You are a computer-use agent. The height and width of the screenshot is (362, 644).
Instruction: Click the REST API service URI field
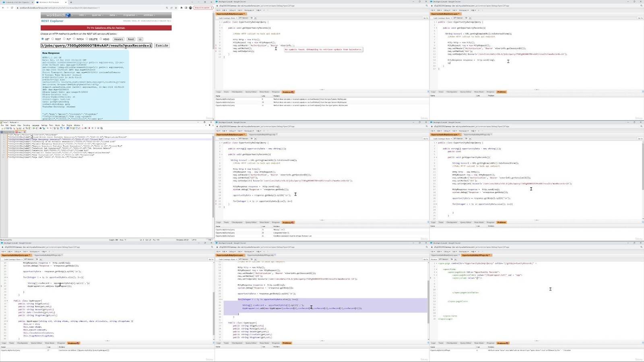click(x=96, y=46)
